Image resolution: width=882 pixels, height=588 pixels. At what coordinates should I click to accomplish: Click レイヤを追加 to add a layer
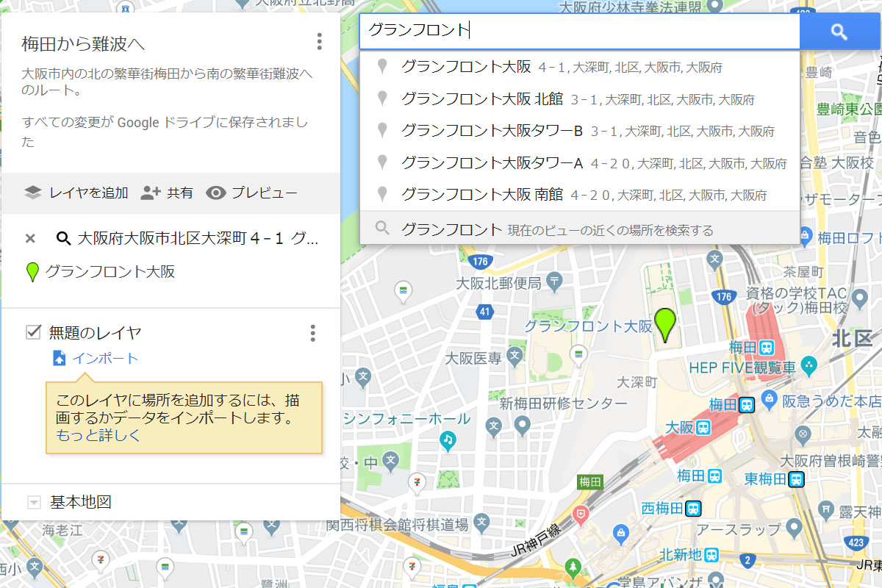(x=76, y=193)
